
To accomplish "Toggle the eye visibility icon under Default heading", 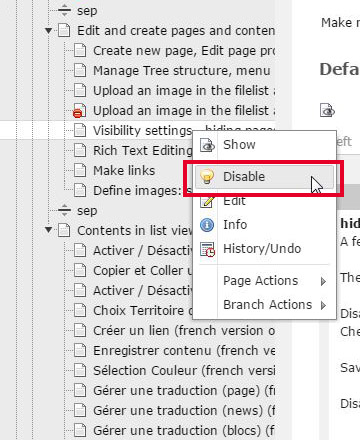I will coord(327,110).
